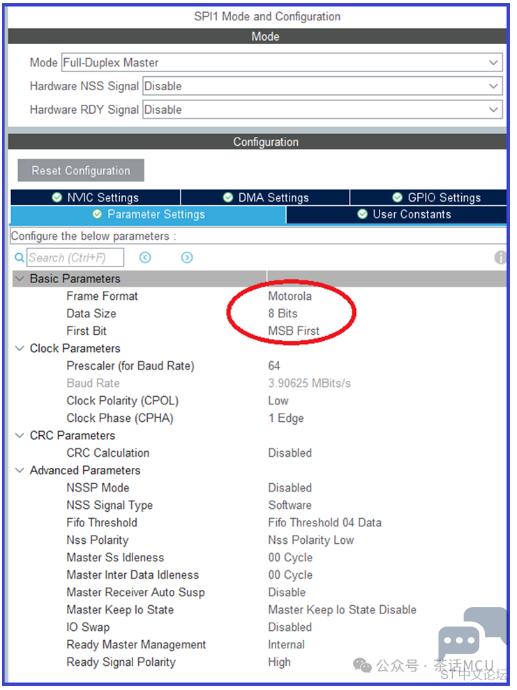Image resolution: width=517 pixels, height=690 pixels.
Task: Select Master Receiver Auto Susp Disable value
Action: pos(286,592)
